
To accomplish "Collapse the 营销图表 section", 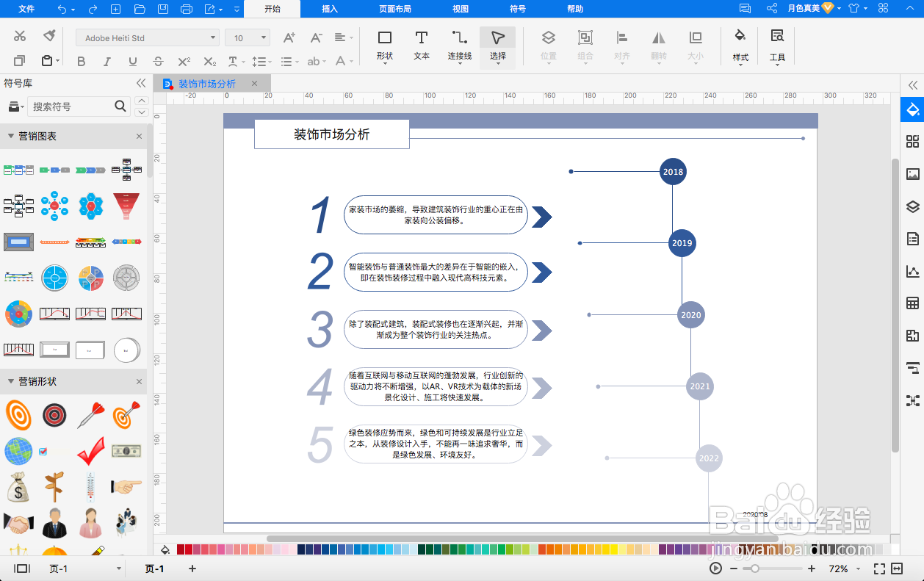I will point(10,136).
